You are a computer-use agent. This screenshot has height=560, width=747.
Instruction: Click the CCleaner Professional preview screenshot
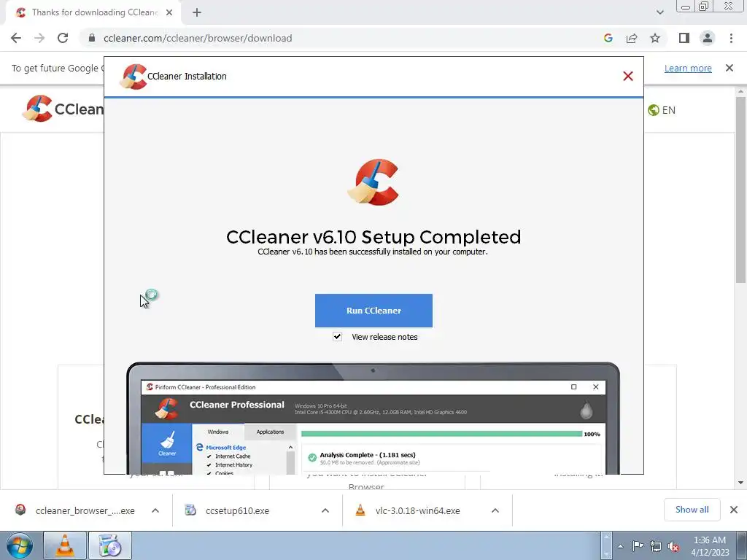pos(373,418)
